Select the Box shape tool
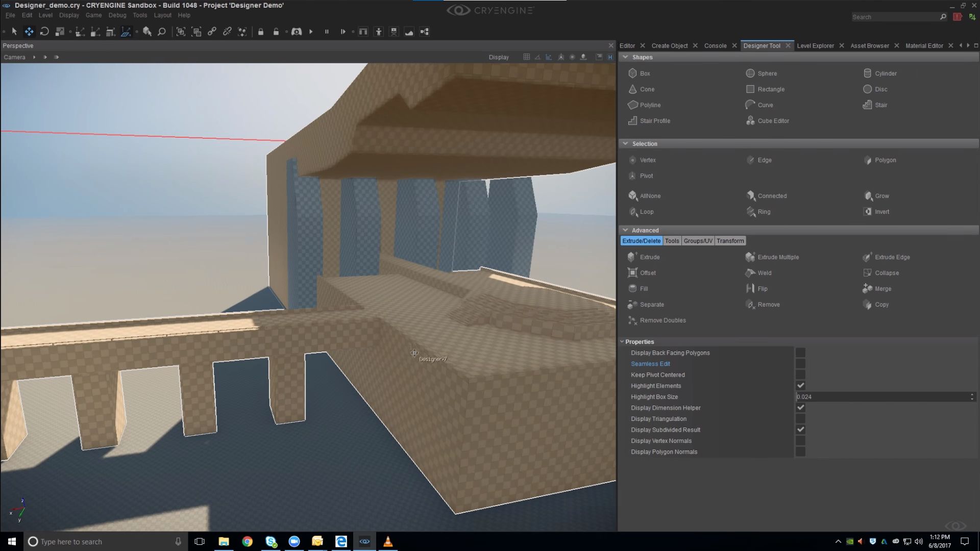Viewport: 980px width, 551px height. click(645, 73)
